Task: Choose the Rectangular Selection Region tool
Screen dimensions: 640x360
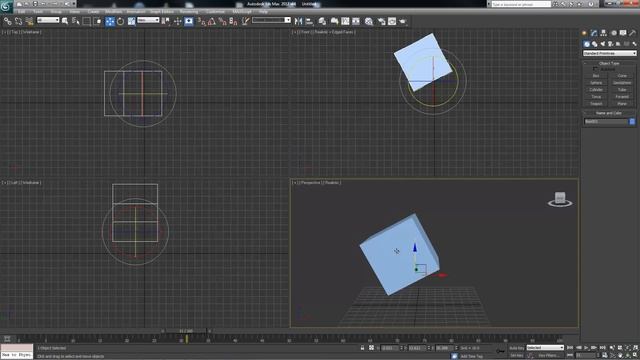Action: (87, 21)
